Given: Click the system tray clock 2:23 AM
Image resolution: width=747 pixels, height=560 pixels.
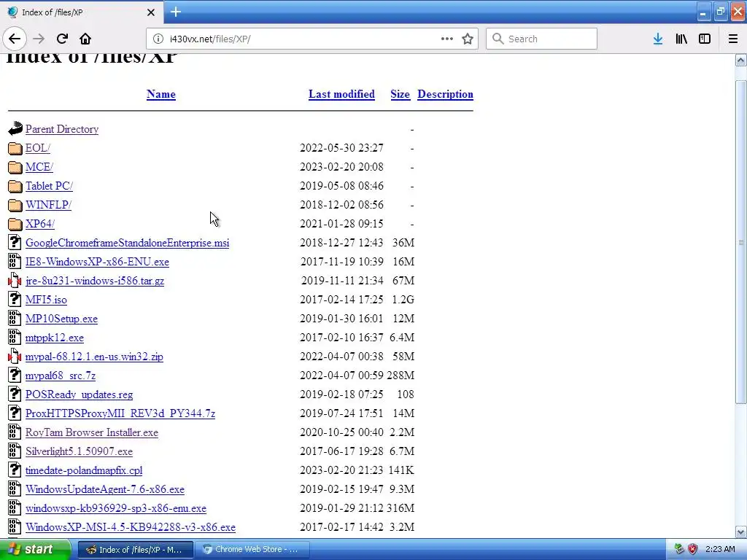Looking at the screenshot, I should point(720,549).
